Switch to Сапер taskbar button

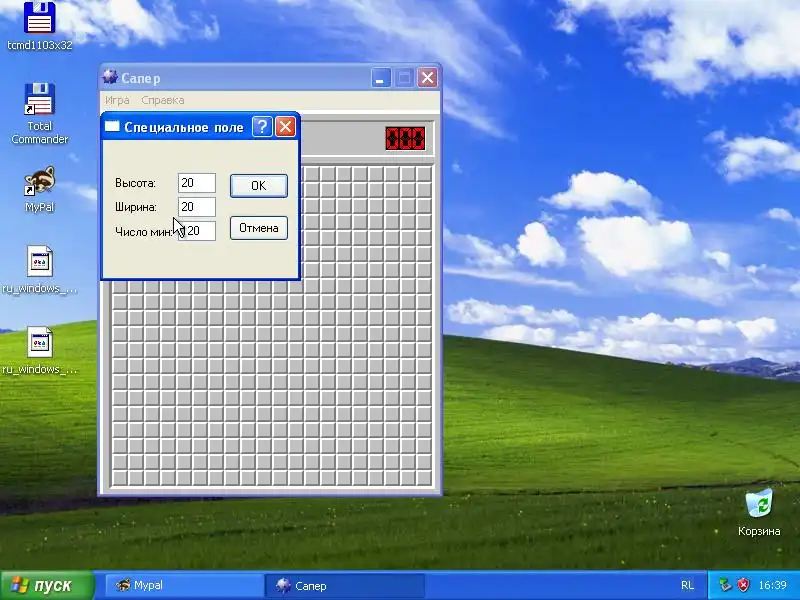pyautogui.click(x=345, y=585)
